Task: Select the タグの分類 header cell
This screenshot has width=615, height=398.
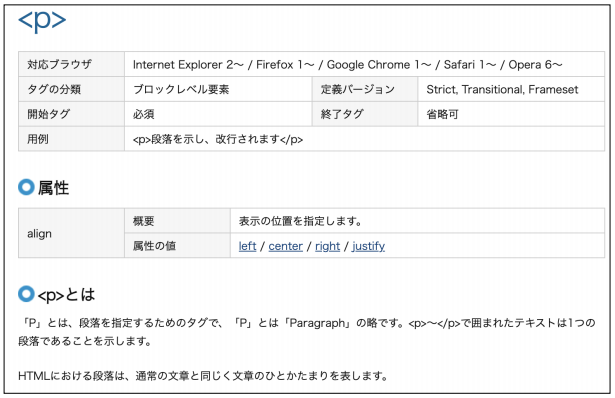Action: pyautogui.click(x=71, y=89)
